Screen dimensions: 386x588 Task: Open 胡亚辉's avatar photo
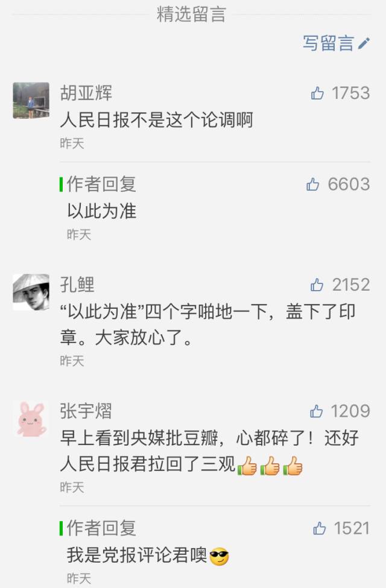click(31, 101)
